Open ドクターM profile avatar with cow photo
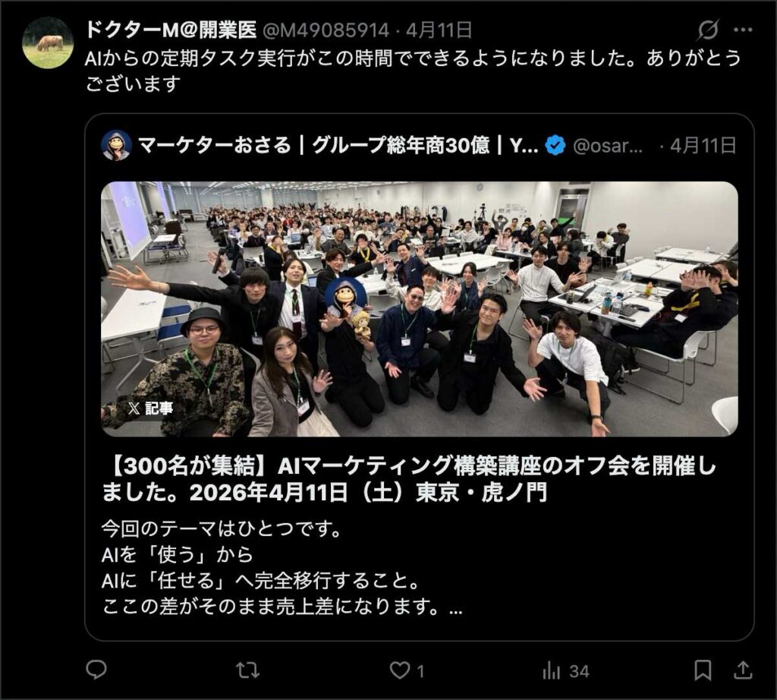 [x=48, y=43]
